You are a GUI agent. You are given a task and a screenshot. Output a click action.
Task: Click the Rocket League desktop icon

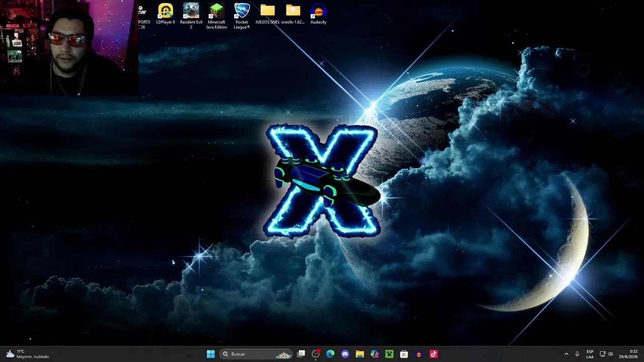[242, 16]
